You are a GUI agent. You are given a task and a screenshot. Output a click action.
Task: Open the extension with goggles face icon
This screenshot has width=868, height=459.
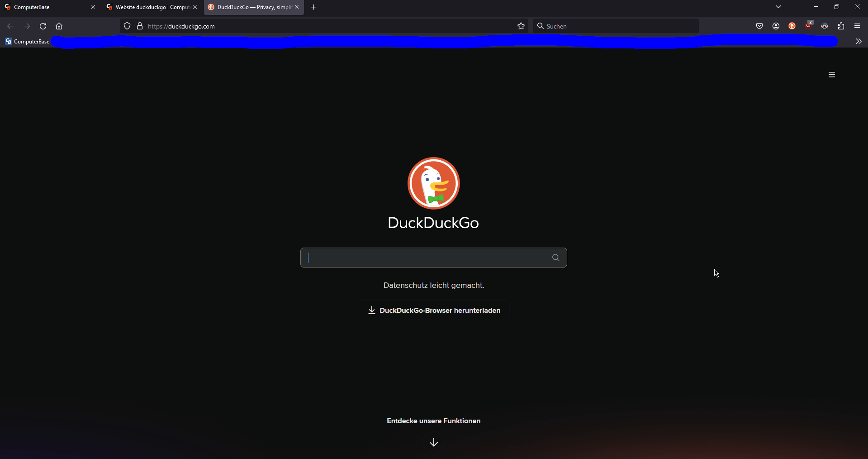(x=825, y=26)
